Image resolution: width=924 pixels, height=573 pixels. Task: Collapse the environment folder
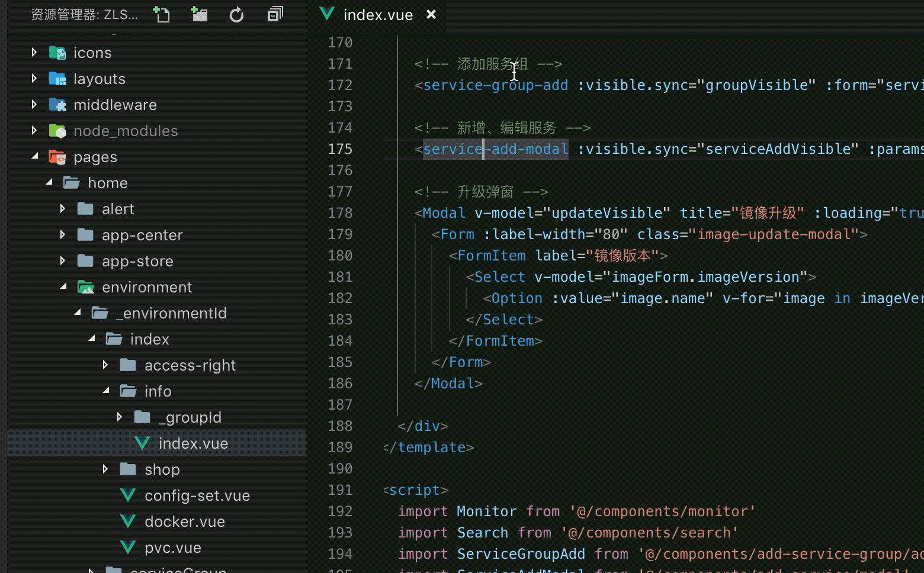63,287
